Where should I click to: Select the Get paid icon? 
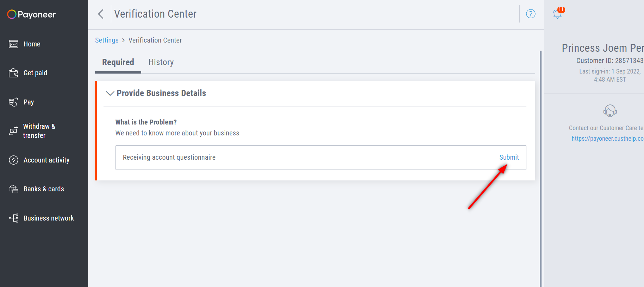click(x=13, y=73)
